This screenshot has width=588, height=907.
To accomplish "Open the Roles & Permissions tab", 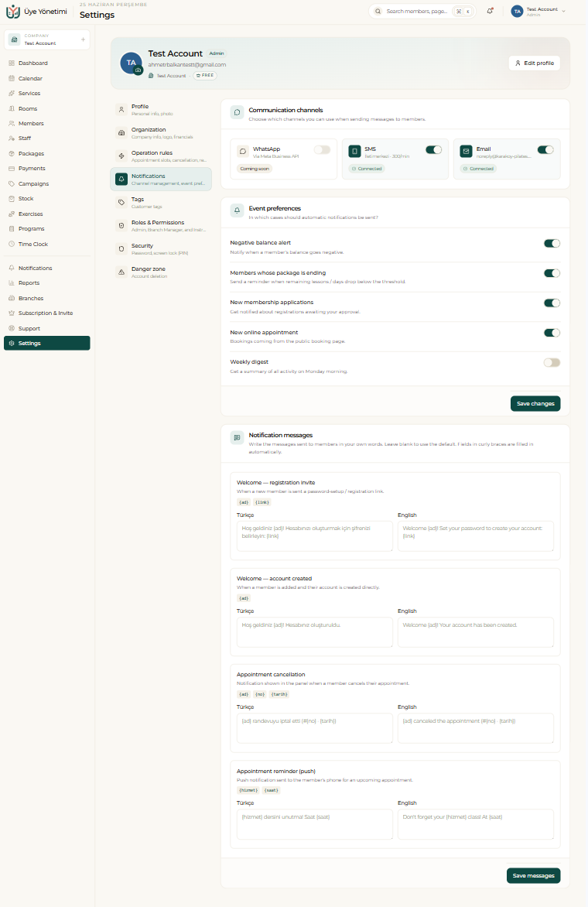I will click(x=161, y=226).
